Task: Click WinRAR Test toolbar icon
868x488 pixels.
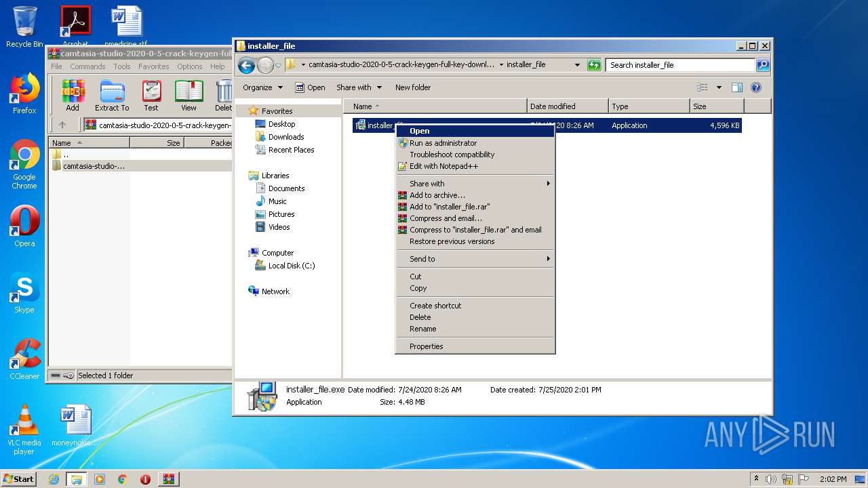Action: 151,96
